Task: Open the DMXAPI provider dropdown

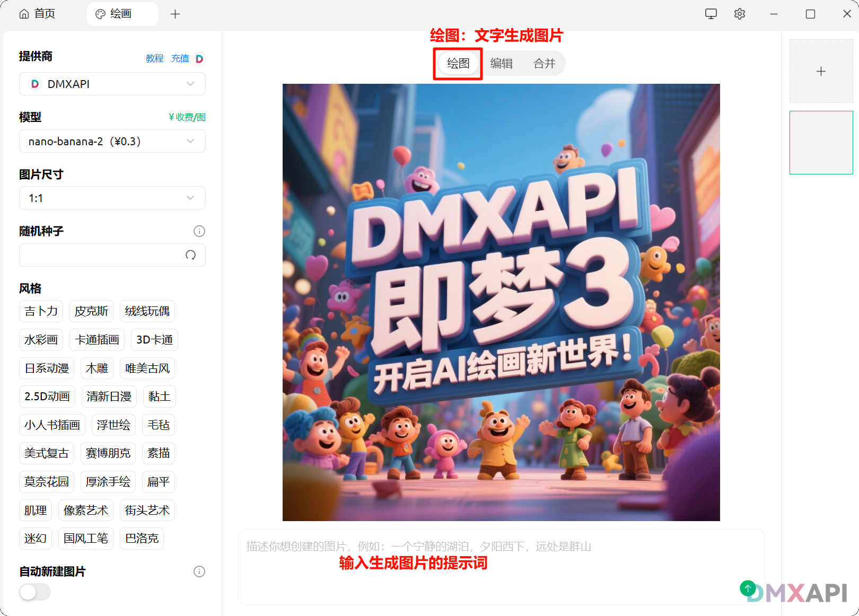Action: pyautogui.click(x=112, y=84)
